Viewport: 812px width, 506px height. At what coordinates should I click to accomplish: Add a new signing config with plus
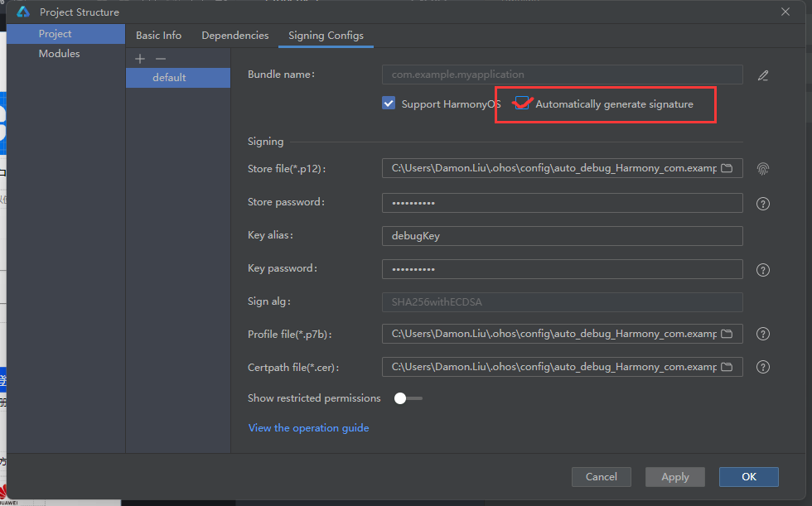tap(140, 59)
